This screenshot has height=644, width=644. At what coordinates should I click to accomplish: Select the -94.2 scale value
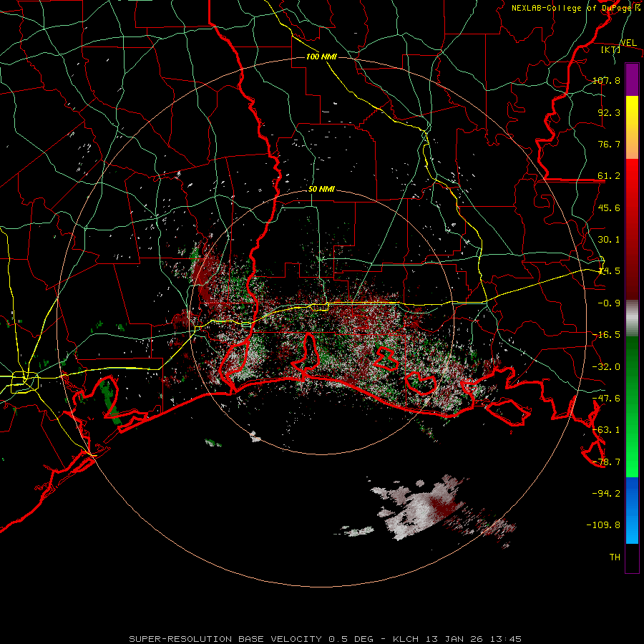click(606, 494)
